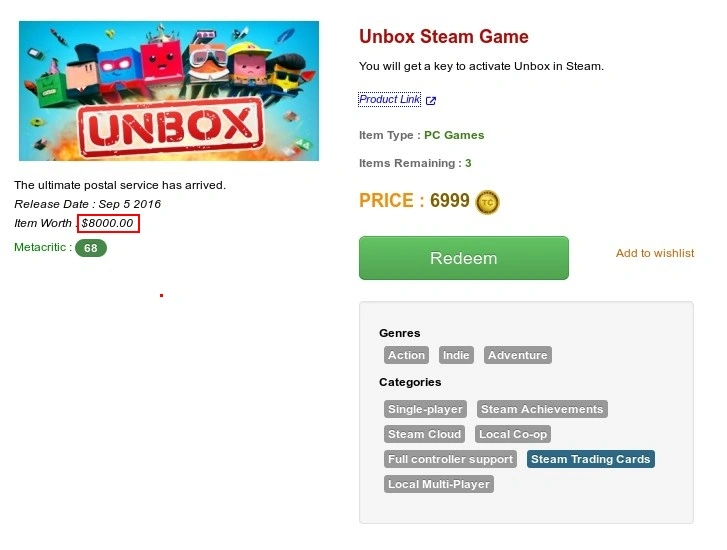This screenshot has width=727, height=550.
Task: Open the Product Link hyperlink
Action: tap(389, 99)
